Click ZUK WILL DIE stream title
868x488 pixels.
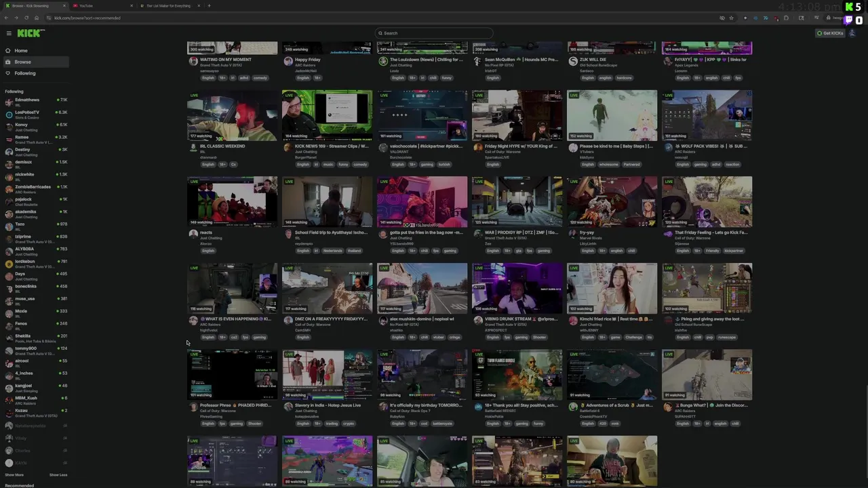[593, 60]
